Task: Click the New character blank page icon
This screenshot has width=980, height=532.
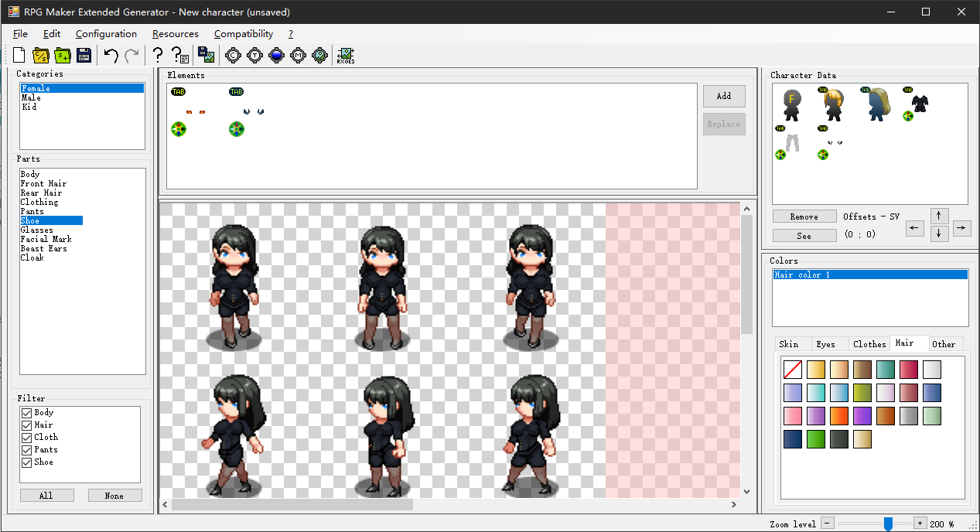Action: coord(19,55)
